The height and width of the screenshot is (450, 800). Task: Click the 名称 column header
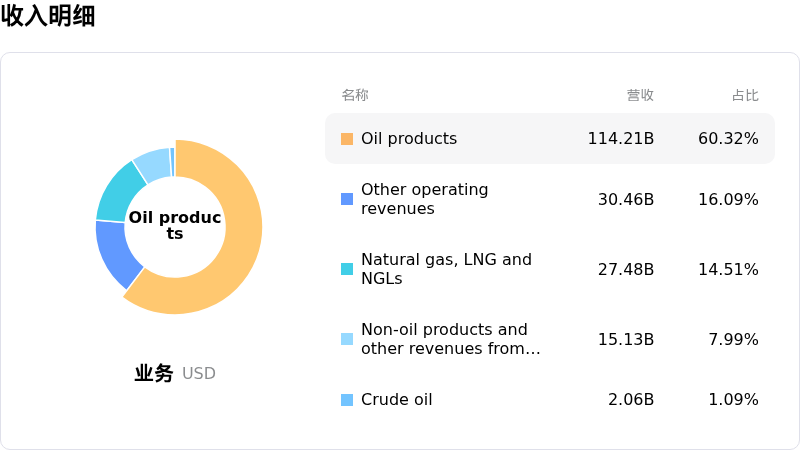click(x=355, y=95)
